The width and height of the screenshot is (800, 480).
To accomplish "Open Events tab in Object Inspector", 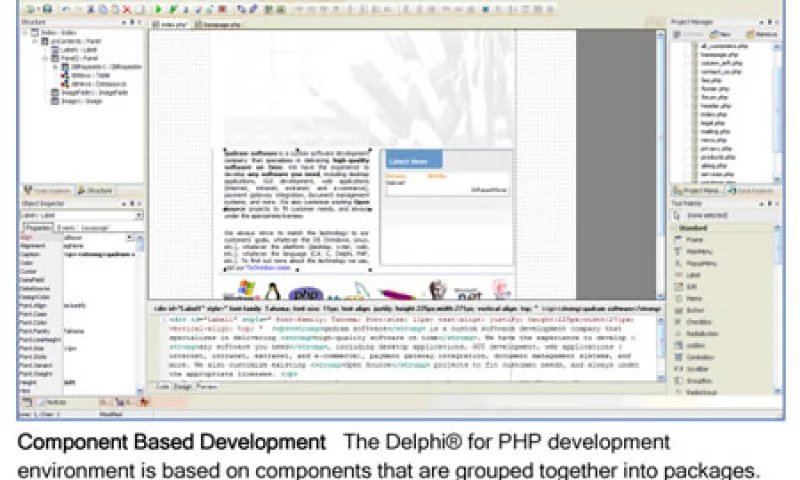I will pyautogui.click(x=66, y=228).
